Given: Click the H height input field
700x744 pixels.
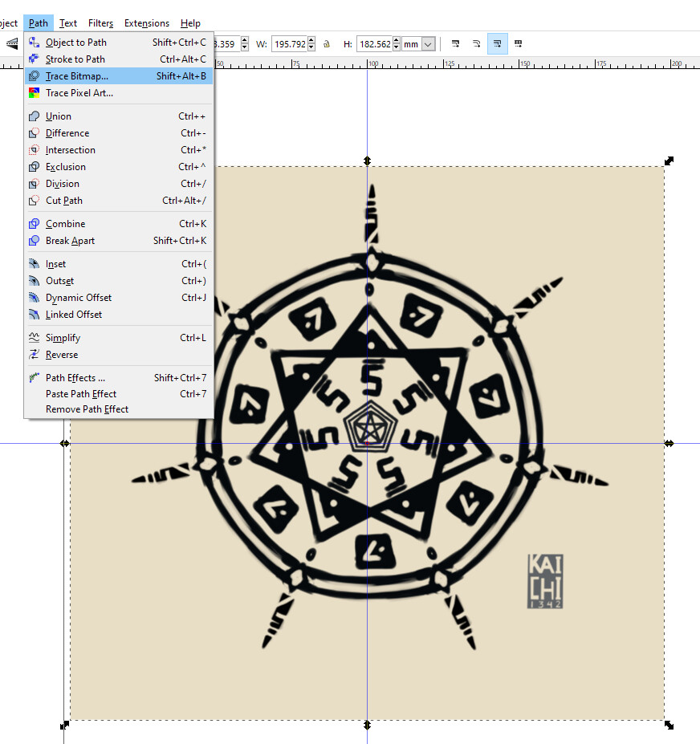Looking at the screenshot, I should 374,44.
